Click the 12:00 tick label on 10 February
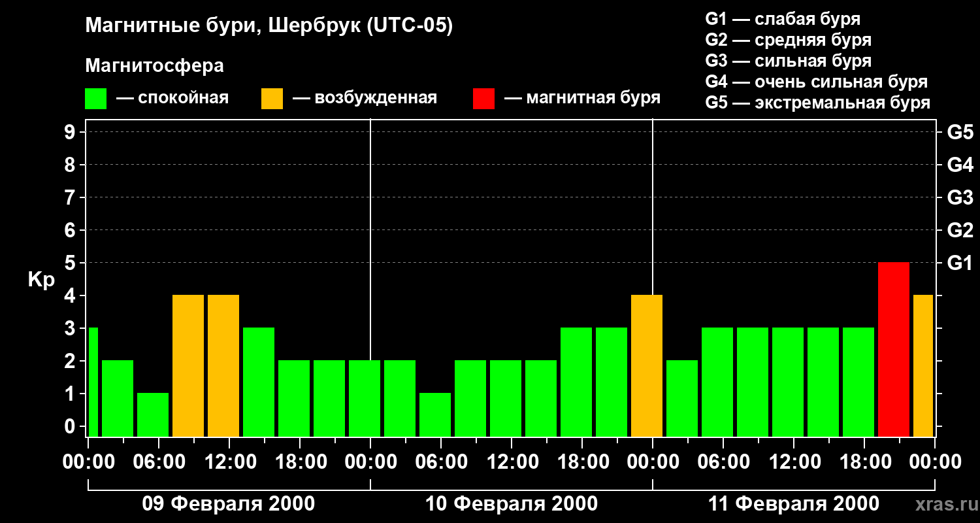The image size is (980, 523). coord(512,462)
